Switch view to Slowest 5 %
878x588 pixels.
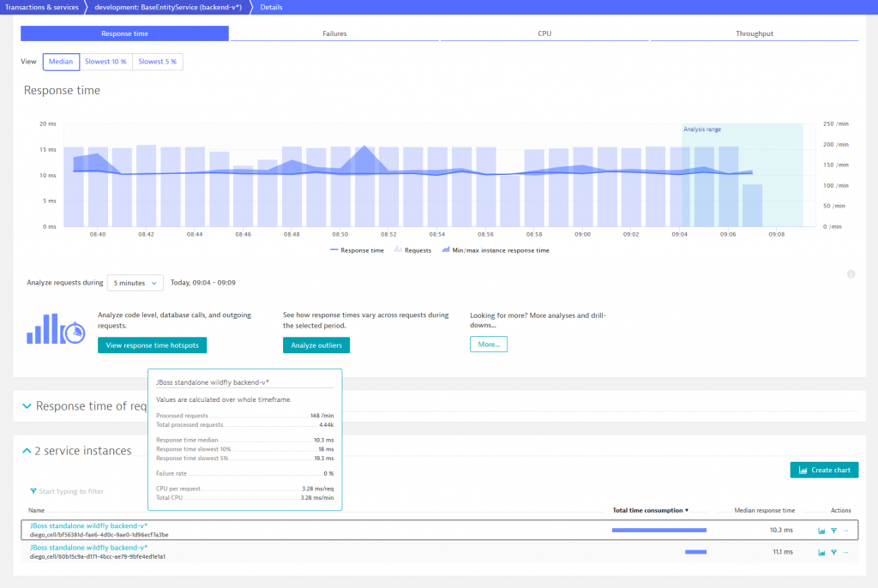click(x=158, y=62)
